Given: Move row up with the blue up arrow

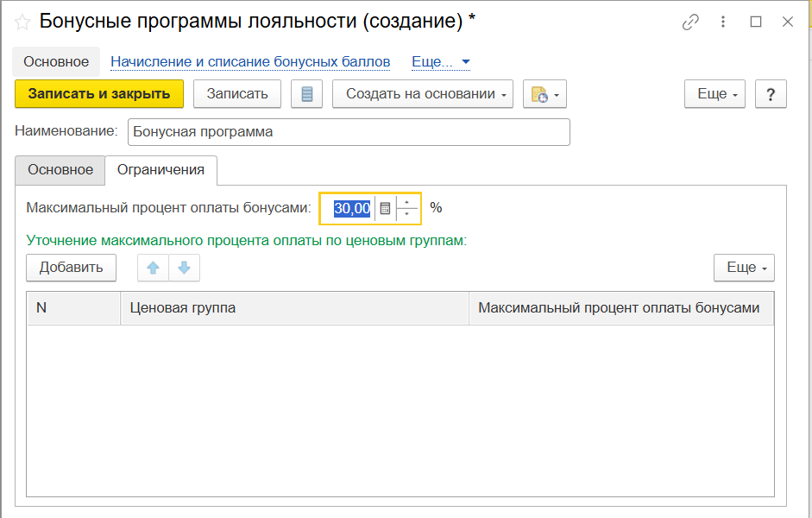Looking at the screenshot, I should coord(154,268).
